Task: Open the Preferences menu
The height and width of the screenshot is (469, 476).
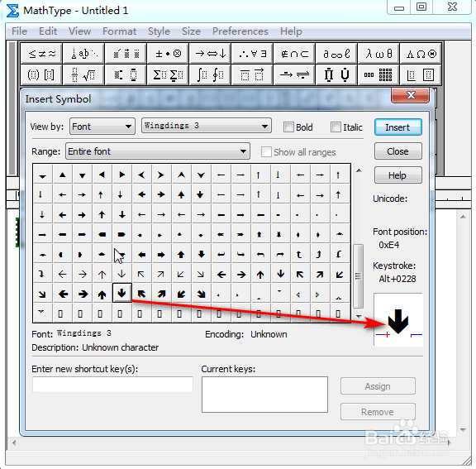Action: pyautogui.click(x=240, y=31)
